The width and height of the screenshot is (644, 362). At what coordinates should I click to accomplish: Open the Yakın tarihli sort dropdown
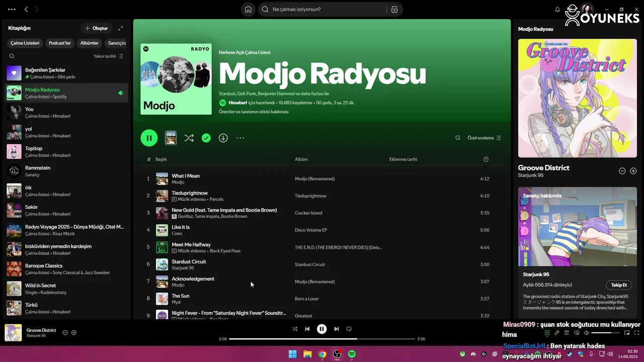(x=108, y=56)
